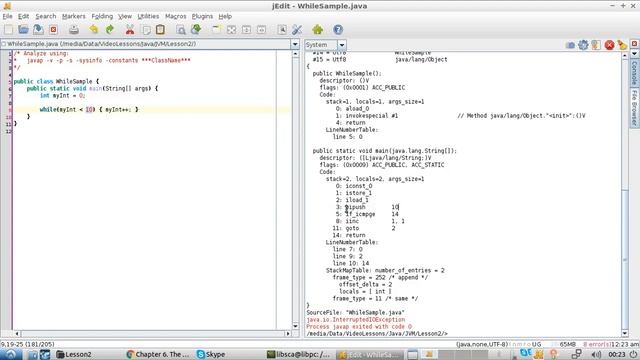The height and width of the screenshot is (360, 640).
Task: Clear the console with the broom icon
Action: point(622,45)
